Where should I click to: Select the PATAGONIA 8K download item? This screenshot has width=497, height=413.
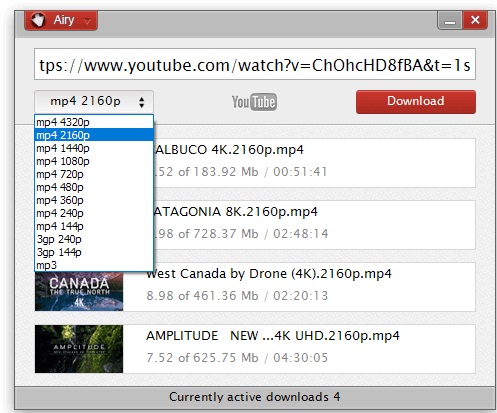click(314, 225)
